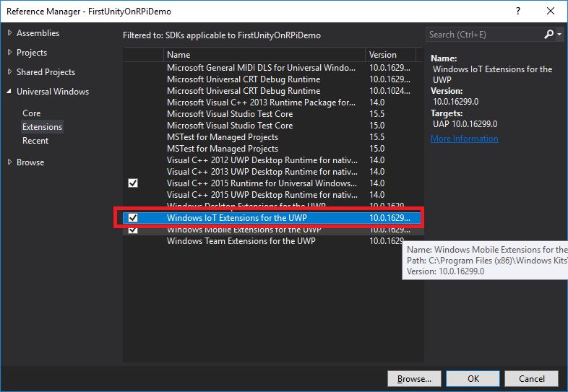
Task: Open the search options dropdown arrow
Action: tap(559, 35)
